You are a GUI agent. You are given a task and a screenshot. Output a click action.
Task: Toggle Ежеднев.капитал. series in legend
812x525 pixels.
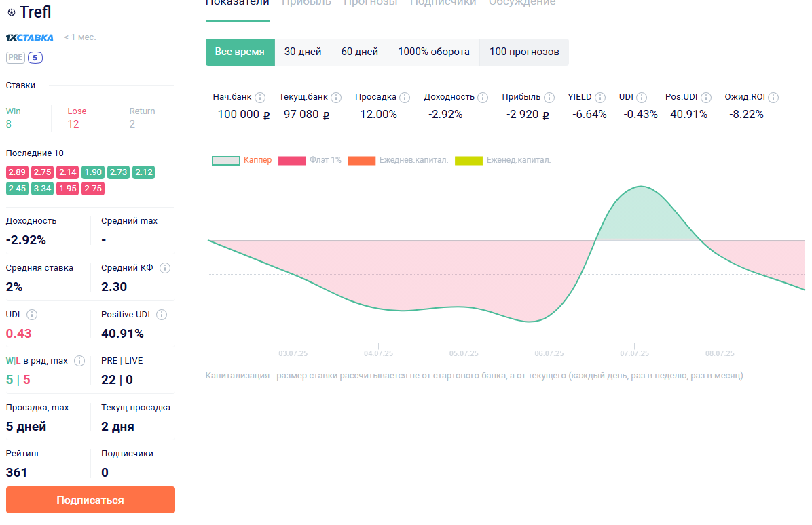coord(397,161)
